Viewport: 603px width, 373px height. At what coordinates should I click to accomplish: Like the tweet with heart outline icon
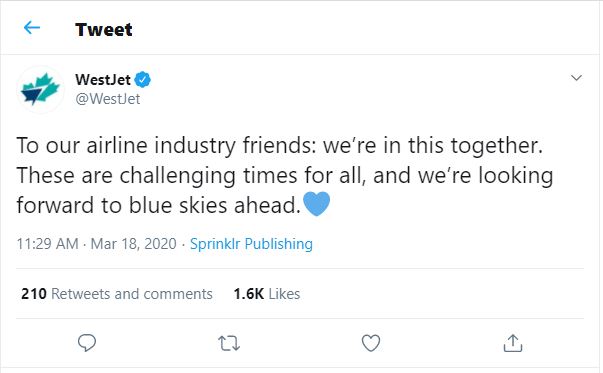click(371, 343)
